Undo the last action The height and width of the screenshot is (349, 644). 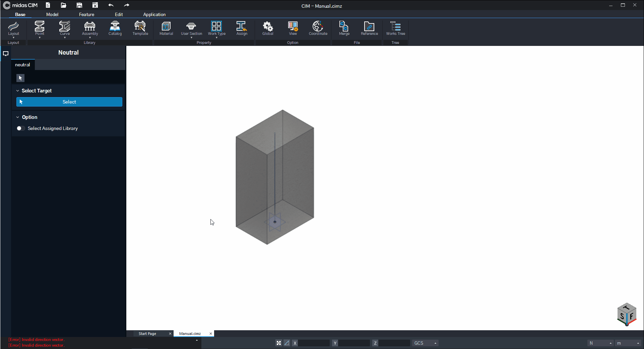click(111, 5)
